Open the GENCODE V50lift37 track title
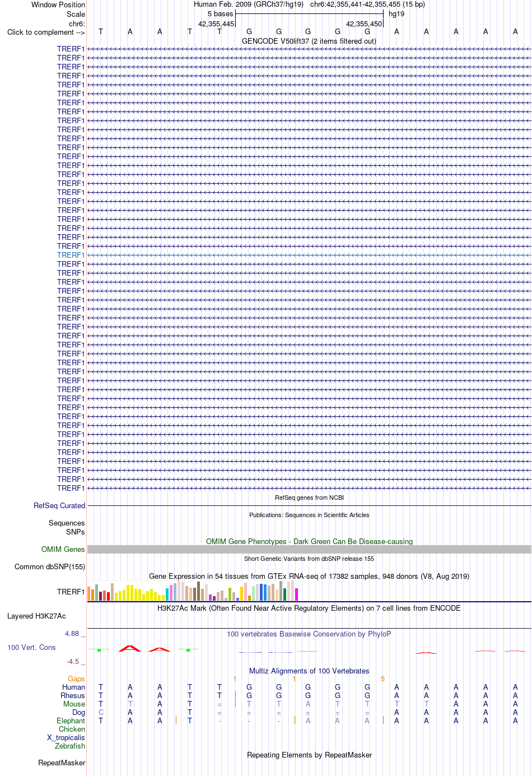The image size is (532, 776). click(309, 41)
